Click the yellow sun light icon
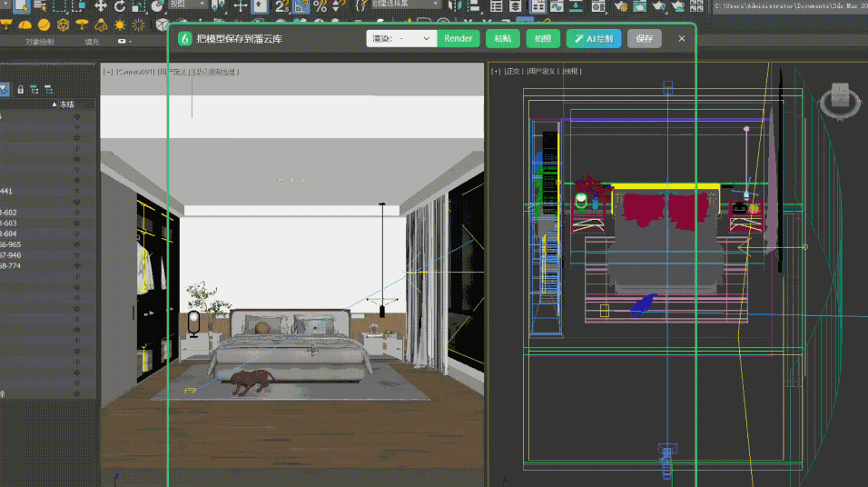 120,25
